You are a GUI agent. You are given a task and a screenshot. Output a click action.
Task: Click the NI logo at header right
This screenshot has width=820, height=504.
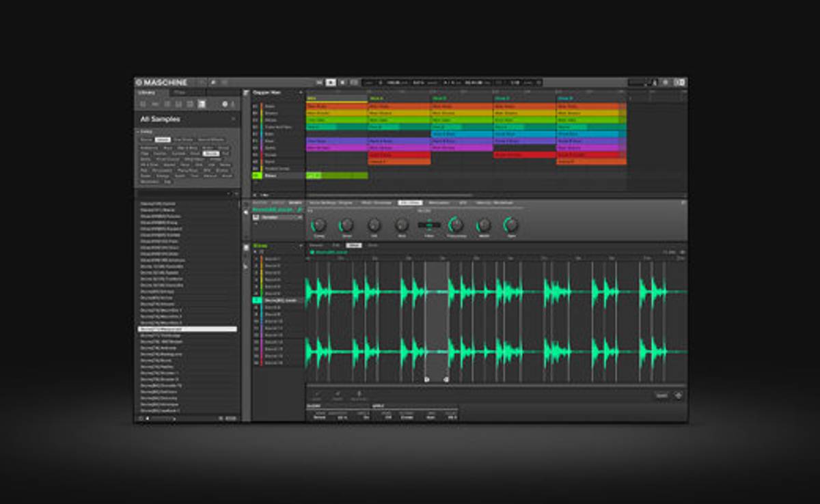point(679,82)
